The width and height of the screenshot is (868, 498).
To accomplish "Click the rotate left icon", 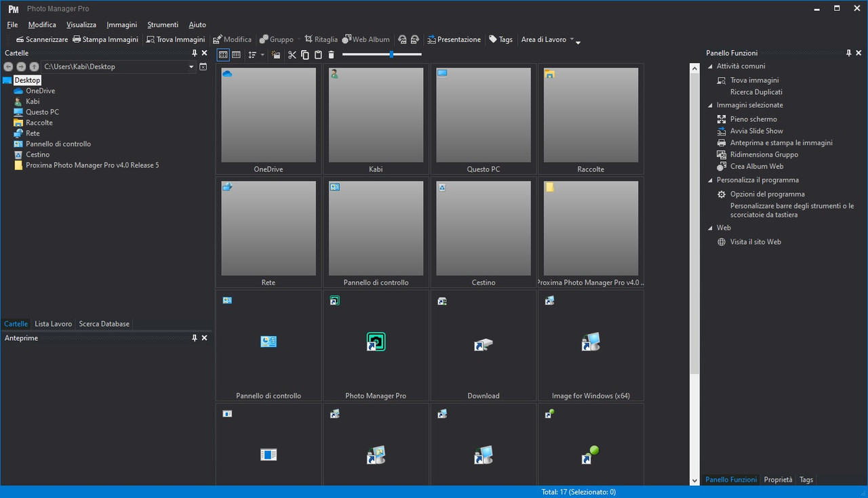I will point(402,39).
